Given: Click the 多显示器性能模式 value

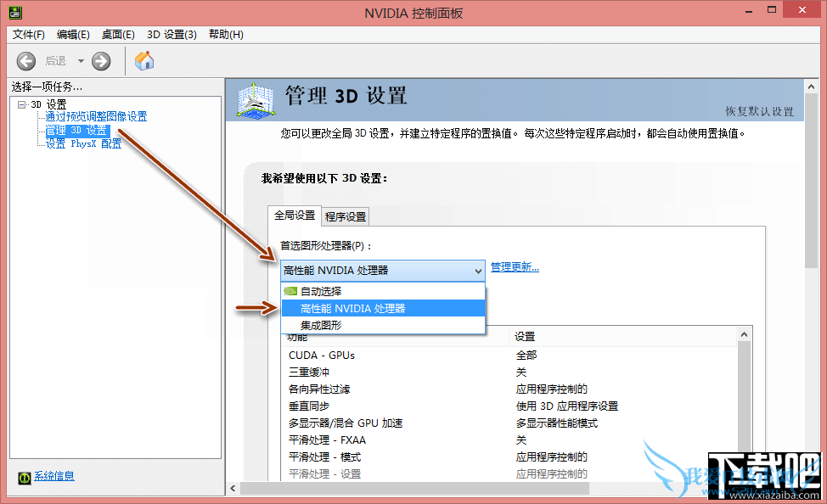Looking at the screenshot, I should (x=557, y=423).
